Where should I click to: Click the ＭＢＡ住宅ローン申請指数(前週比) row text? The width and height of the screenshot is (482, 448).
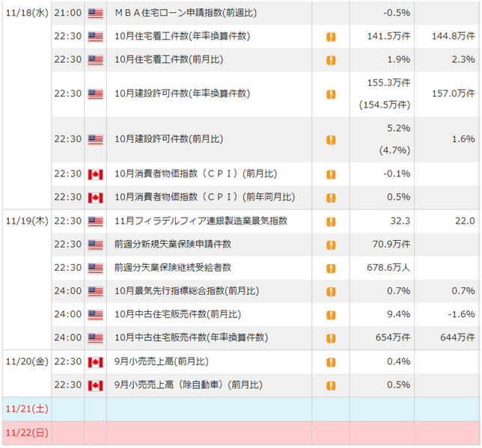[186, 13]
